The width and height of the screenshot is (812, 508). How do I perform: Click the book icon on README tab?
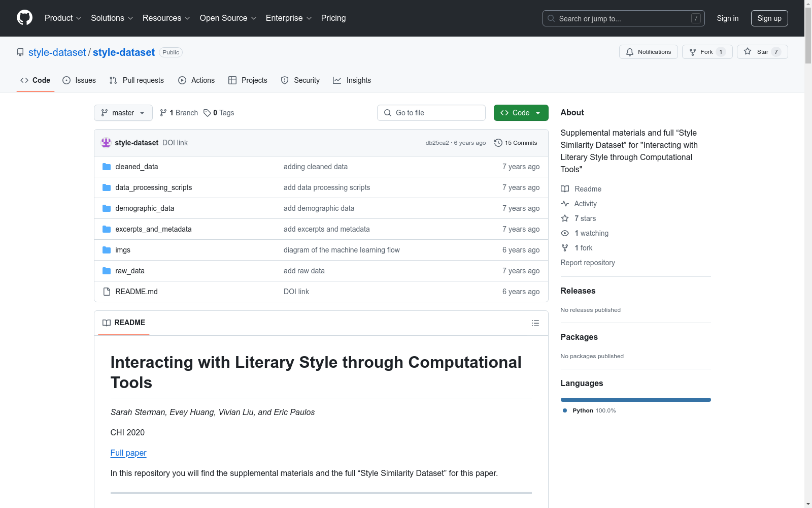107,323
